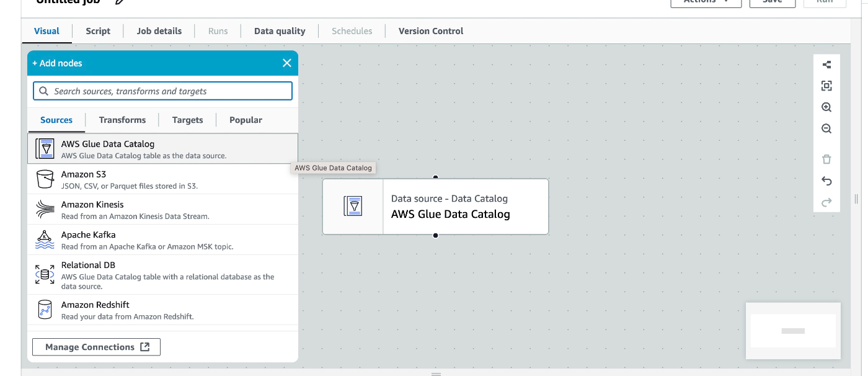Click the Manage Connections button
This screenshot has width=868, height=376.
pos(96,347)
